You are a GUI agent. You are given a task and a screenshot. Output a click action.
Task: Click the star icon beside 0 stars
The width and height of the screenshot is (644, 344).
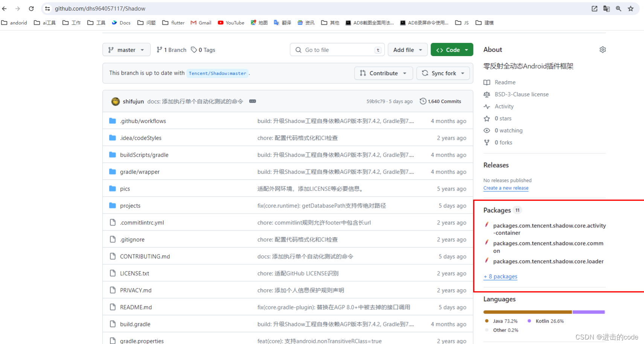click(487, 118)
